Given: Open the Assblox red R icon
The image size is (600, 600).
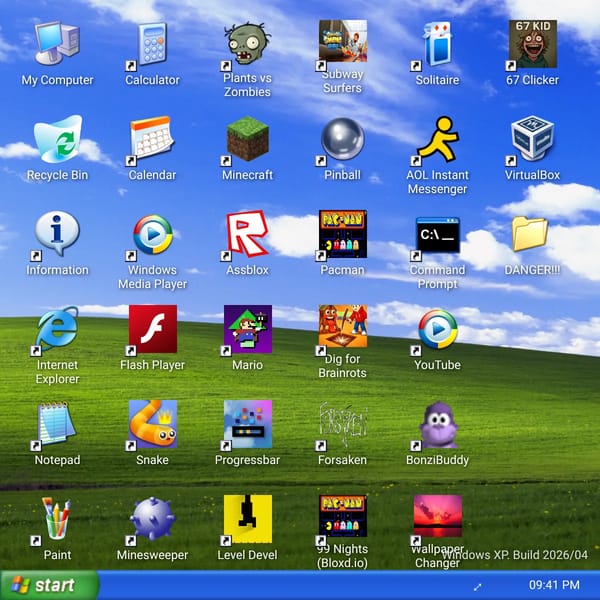Looking at the screenshot, I should click(x=248, y=233).
